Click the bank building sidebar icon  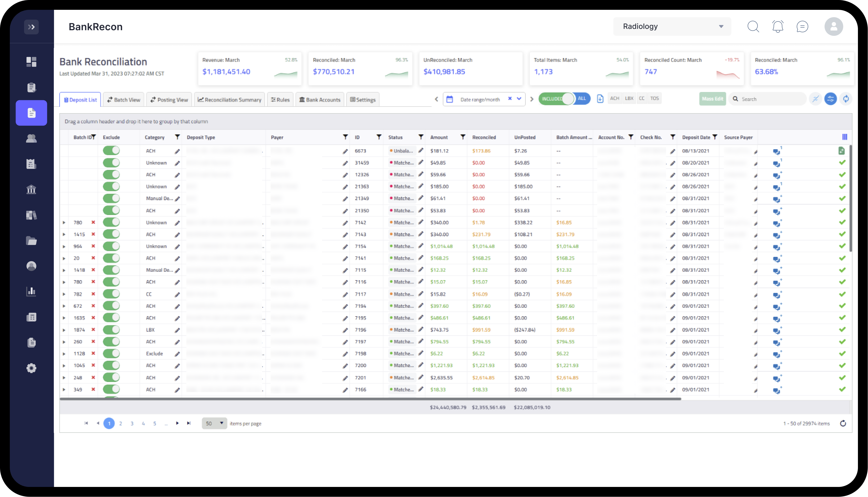pos(31,190)
